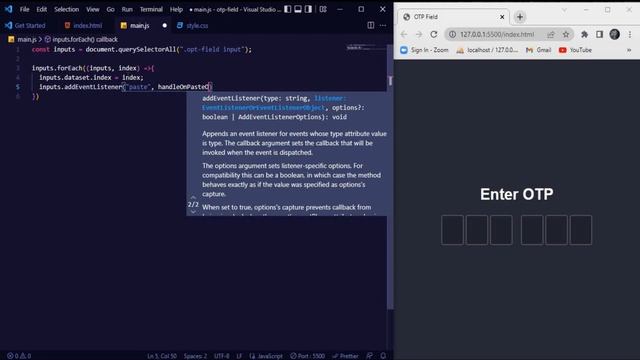Open the Selection menu
The image size is (640, 360).
[x=67, y=9]
